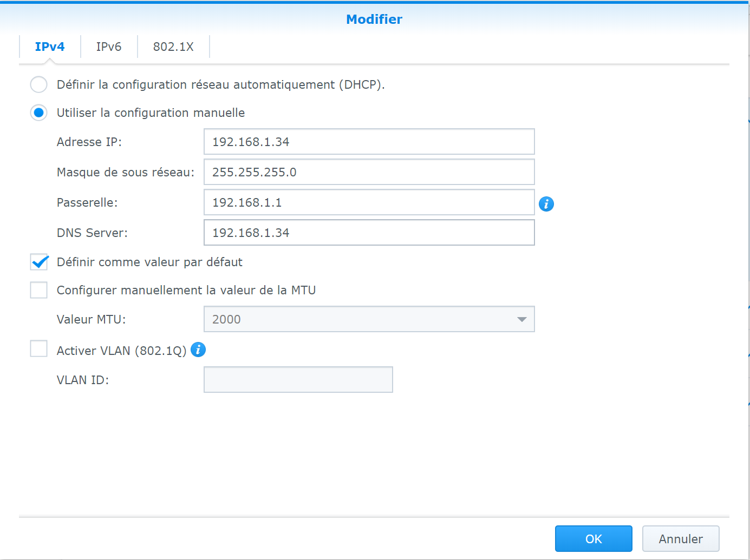
Task: Click the info icon beside Passerelle field
Action: (x=546, y=204)
